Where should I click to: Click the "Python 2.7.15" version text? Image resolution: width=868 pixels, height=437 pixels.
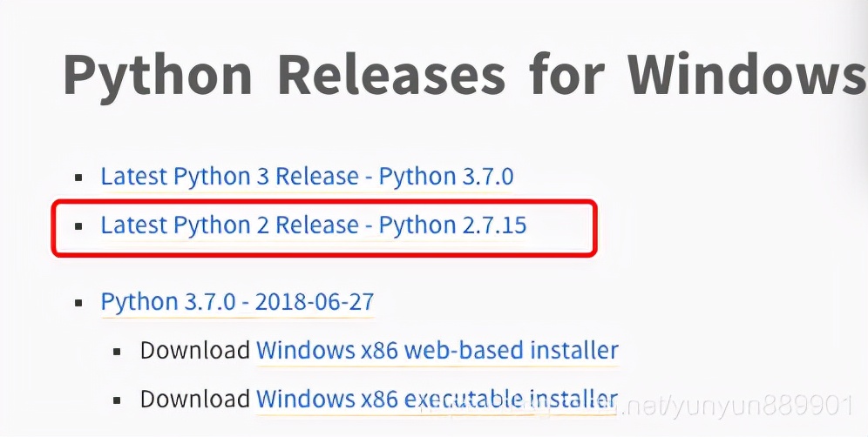coord(454,225)
